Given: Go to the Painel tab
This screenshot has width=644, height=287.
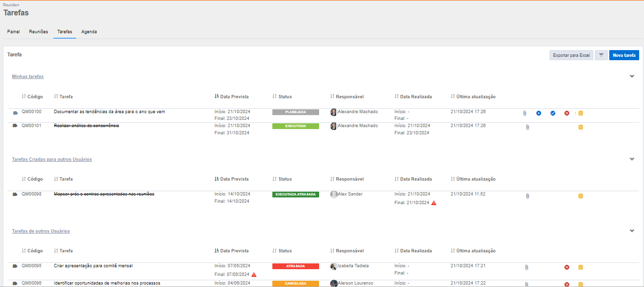Looking at the screenshot, I should click(x=13, y=32).
